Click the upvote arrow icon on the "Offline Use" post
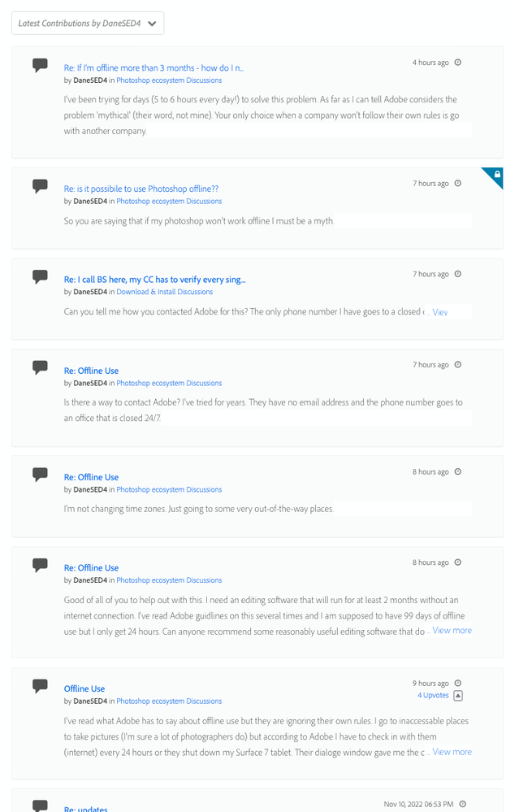The height and width of the screenshot is (812, 519). tap(458, 696)
